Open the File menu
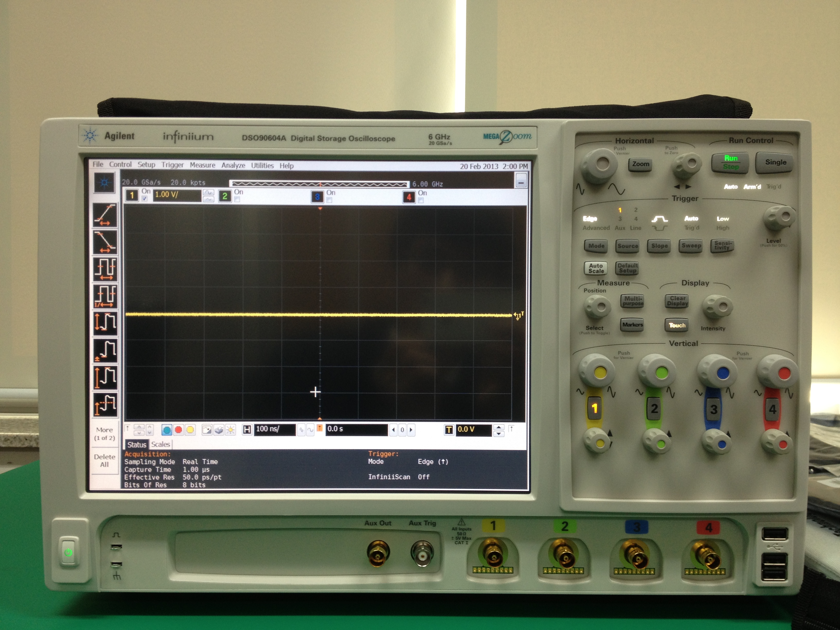The image size is (840, 630). (x=98, y=164)
